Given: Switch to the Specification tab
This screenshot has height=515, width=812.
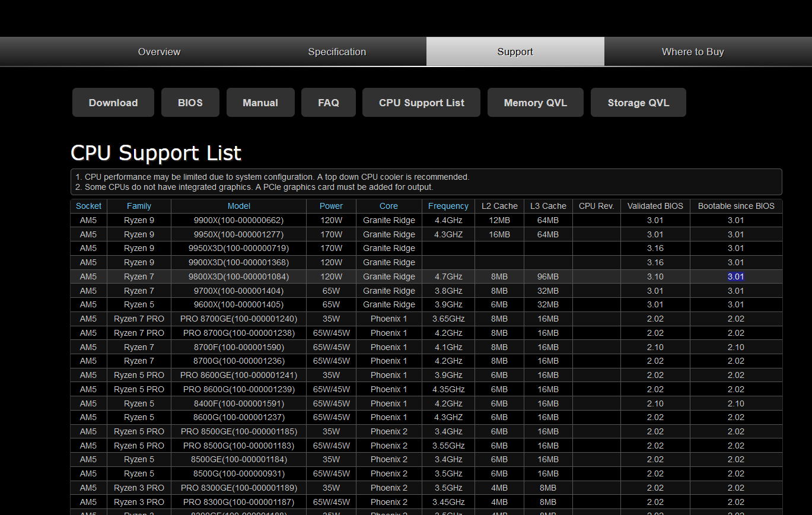Looking at the screenshot, I should pyautogui.click(x=337, y=52).
